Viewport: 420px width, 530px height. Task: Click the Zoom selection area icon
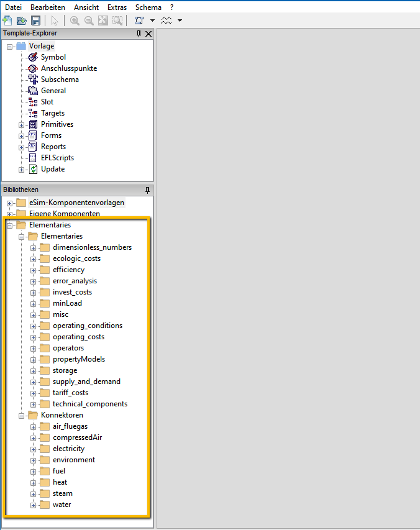tap(117, 21)
